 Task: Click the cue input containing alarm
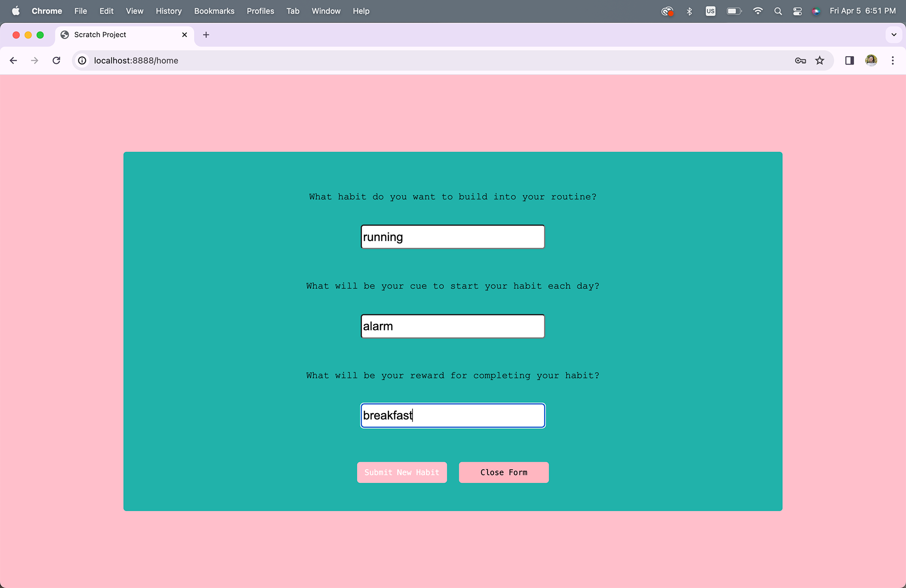tap(453, 326)
